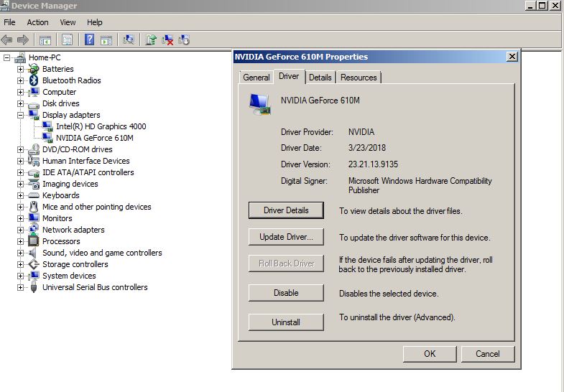564x392 pixels.
Task: Select the Human Interface Devices label
Action: pyautogui.click(x=86, y=161)
